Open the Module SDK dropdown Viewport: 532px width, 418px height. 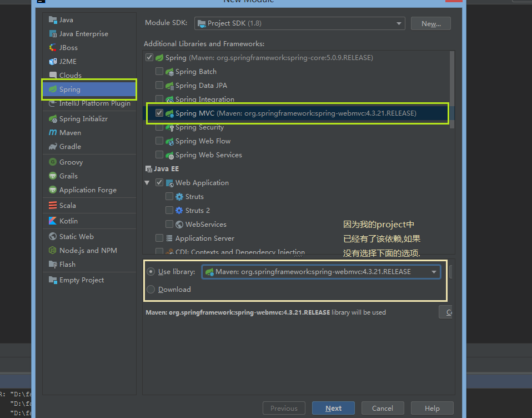[299, 23]
